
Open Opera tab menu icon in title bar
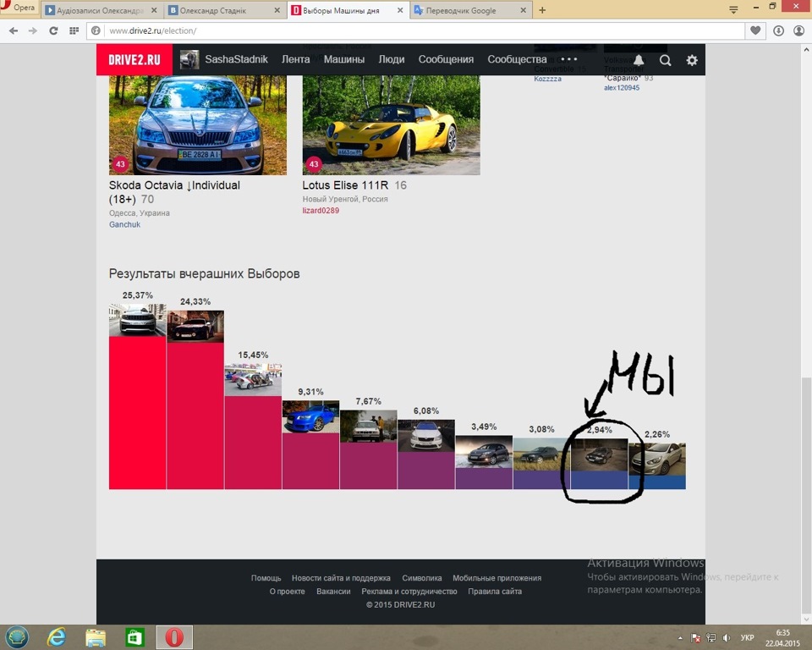[733, 10]
